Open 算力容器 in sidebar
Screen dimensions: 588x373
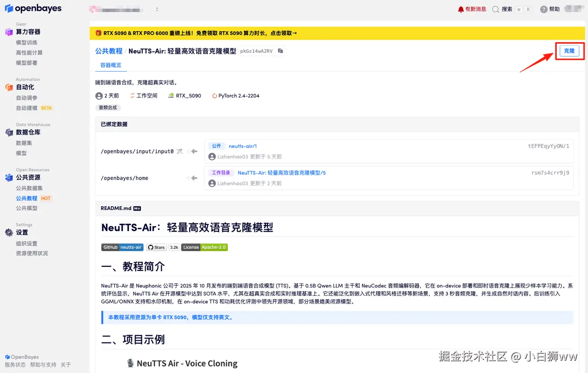pyautogui.click(x=28, y=32)
